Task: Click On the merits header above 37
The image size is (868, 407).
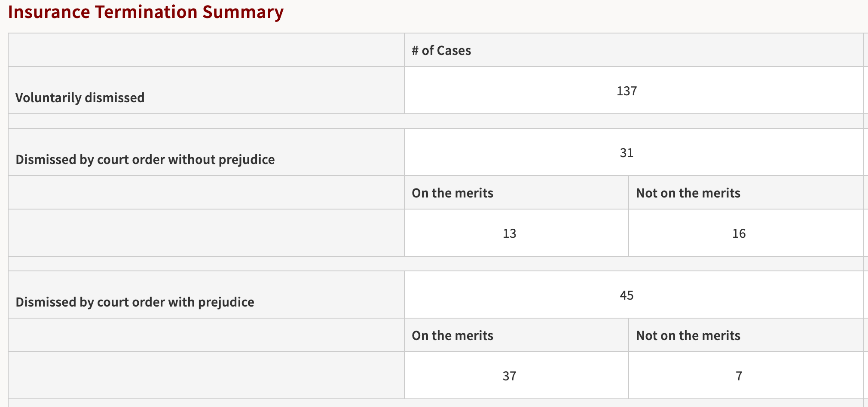Action: [452, 336]
